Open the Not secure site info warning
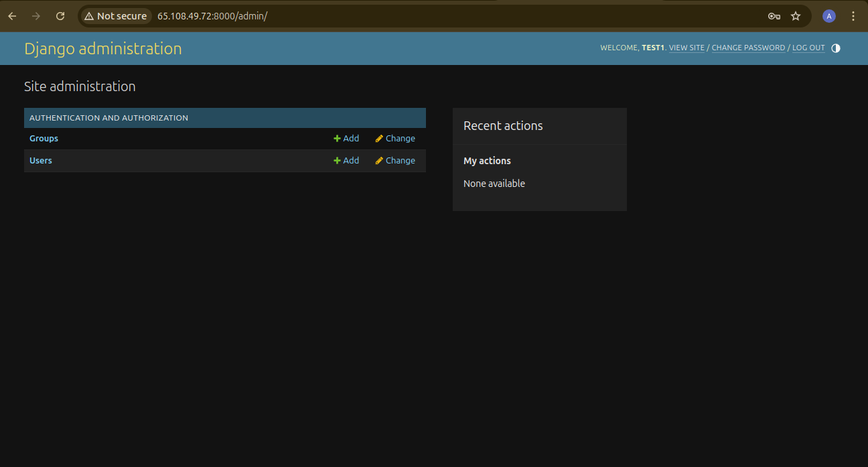This screenshot has height=467, width=868. coord(115,16)
